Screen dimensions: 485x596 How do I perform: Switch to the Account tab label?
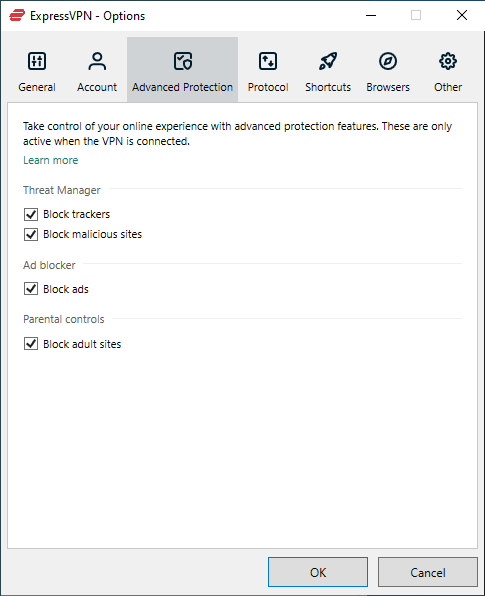click(97, 87)
